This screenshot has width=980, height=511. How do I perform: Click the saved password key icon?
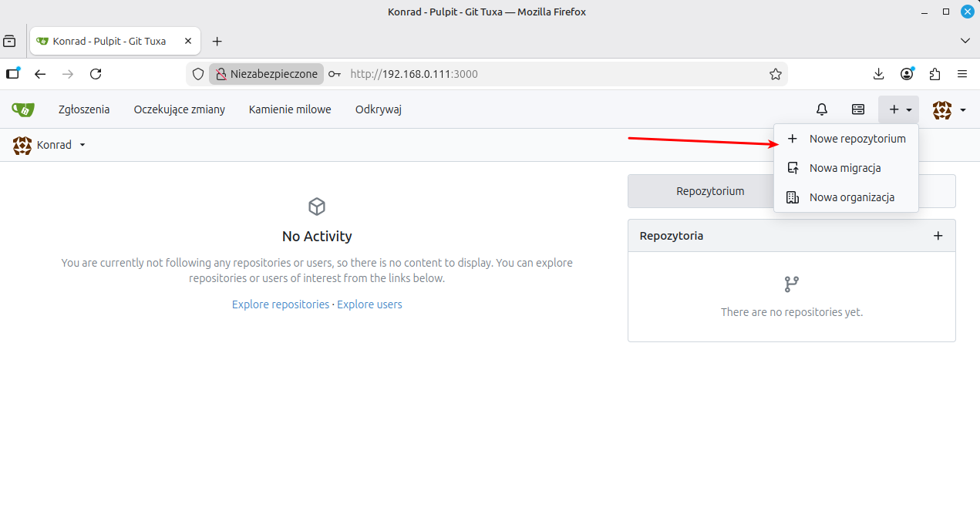tap(335, 74)
